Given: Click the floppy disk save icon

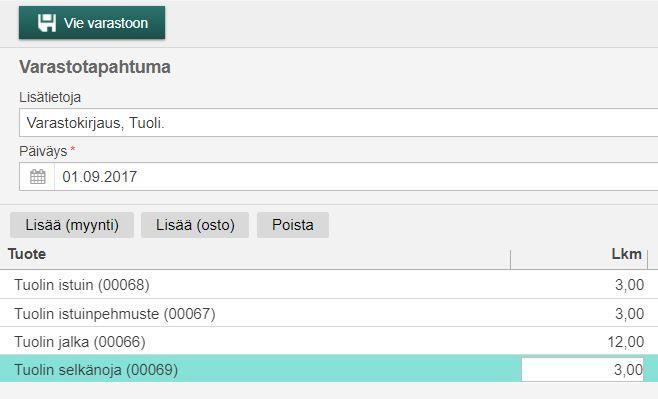Looking at the screenshot, I should (47, 23).
